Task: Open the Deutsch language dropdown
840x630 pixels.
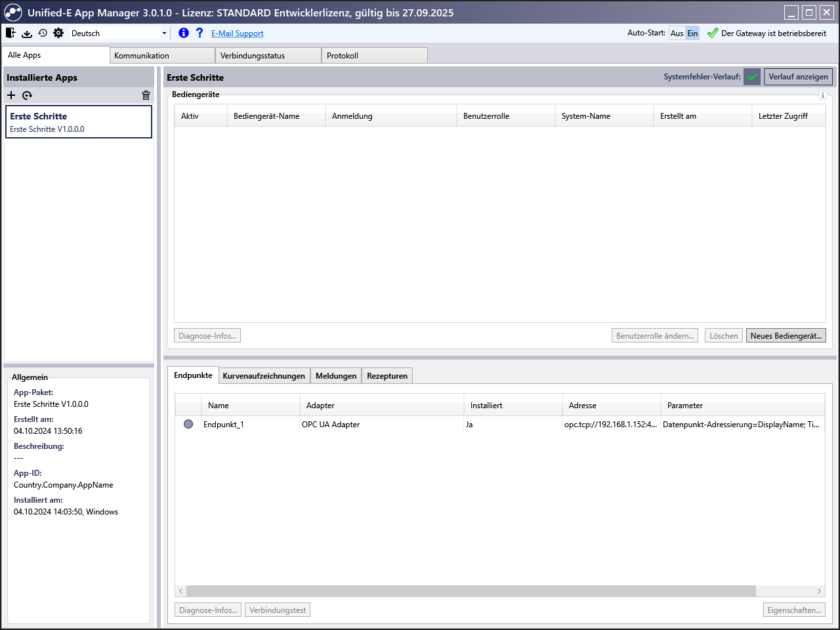Action: coord(119,33)
